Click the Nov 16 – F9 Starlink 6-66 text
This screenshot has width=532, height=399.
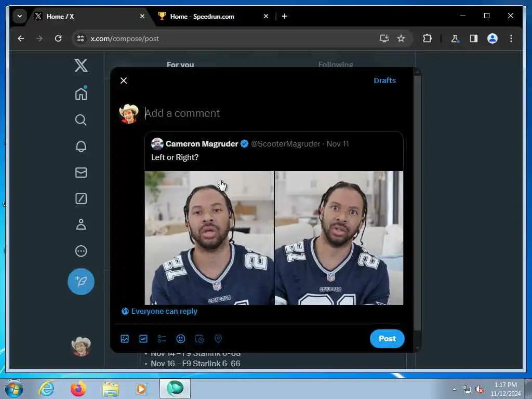click(x=195, y=363)
